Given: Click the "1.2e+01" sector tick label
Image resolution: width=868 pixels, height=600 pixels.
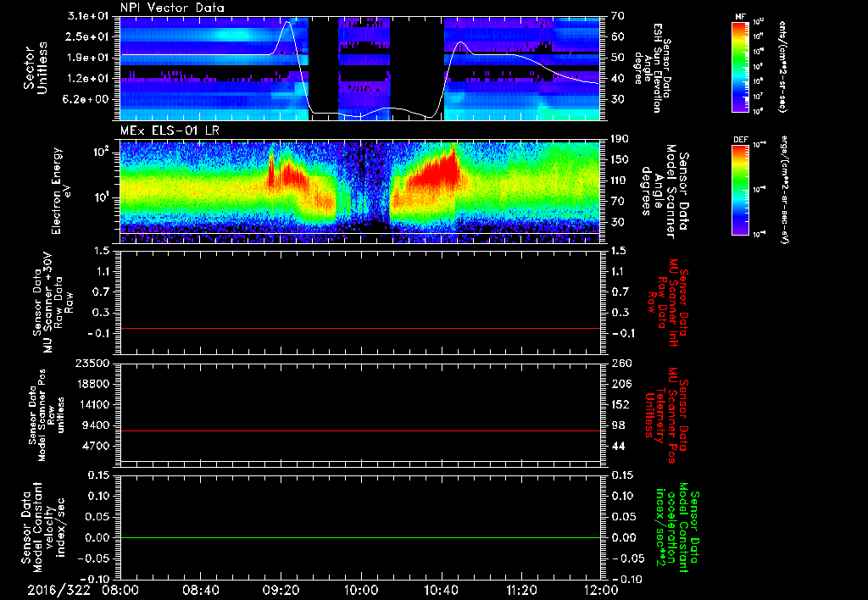Looking at the screenshot, I should 88,78.
